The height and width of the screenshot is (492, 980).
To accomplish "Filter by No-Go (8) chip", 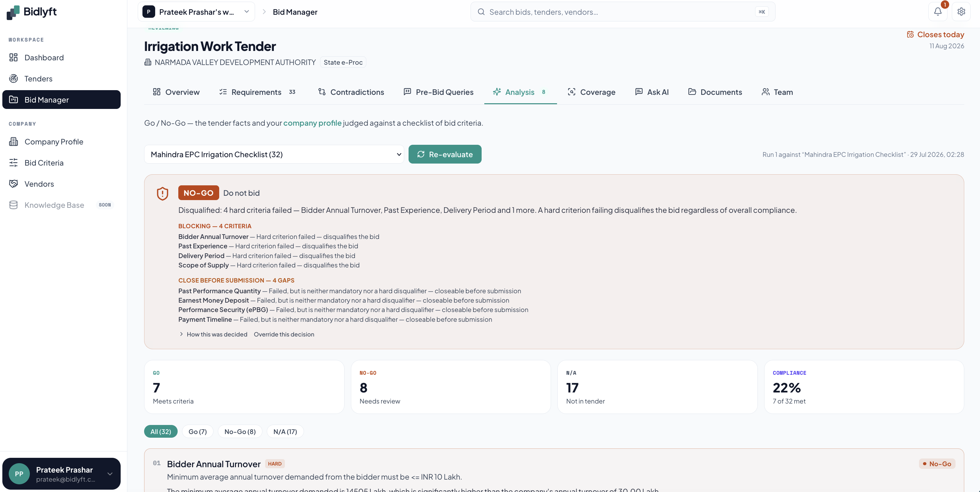I will [240, 431].
